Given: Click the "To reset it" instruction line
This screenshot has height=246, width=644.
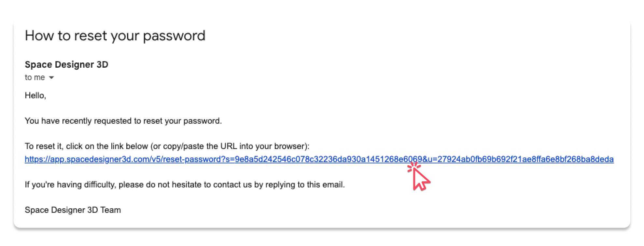Looking at the screenshot, I should pos(167,146).
